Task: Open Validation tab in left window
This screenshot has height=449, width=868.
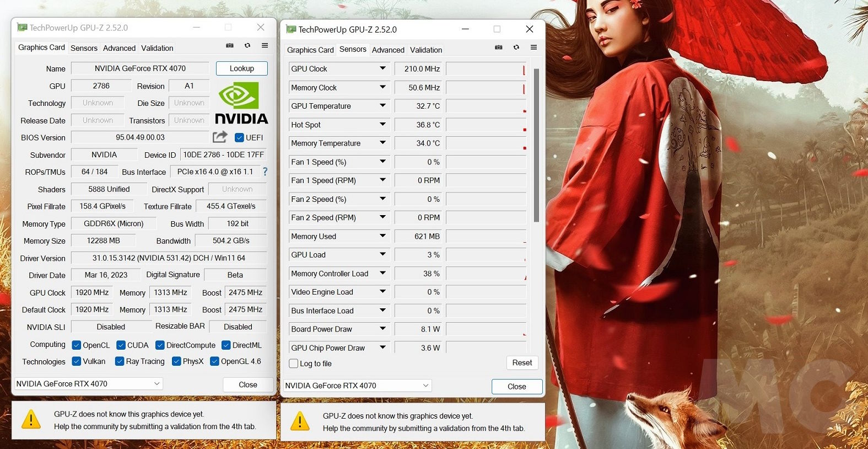Action: [x=157, y=48]
